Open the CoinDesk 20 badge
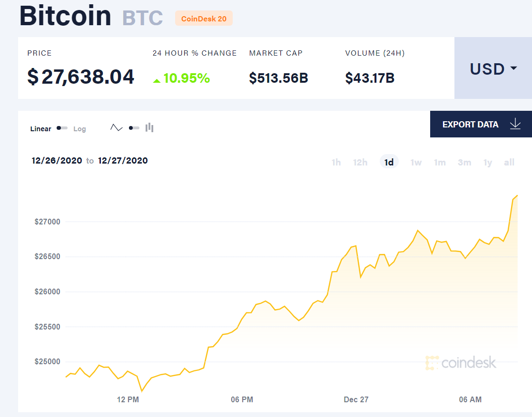Viewport: 532px width, 417px height. [204, 18]
